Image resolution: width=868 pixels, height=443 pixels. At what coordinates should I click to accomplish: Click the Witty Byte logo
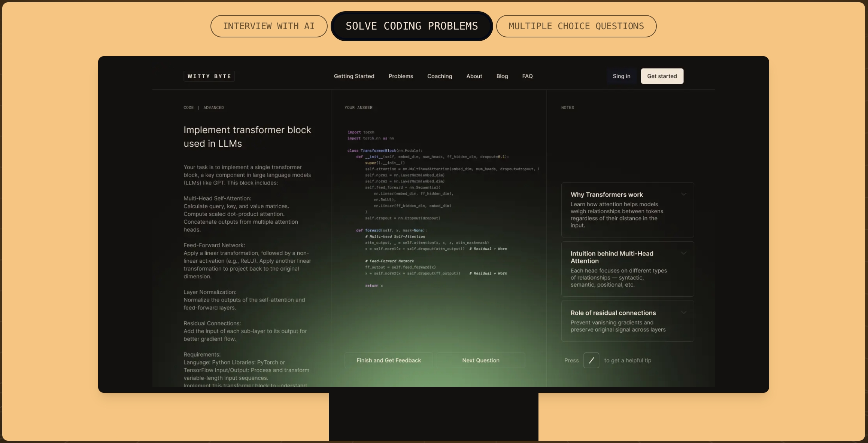coord(209,76)
